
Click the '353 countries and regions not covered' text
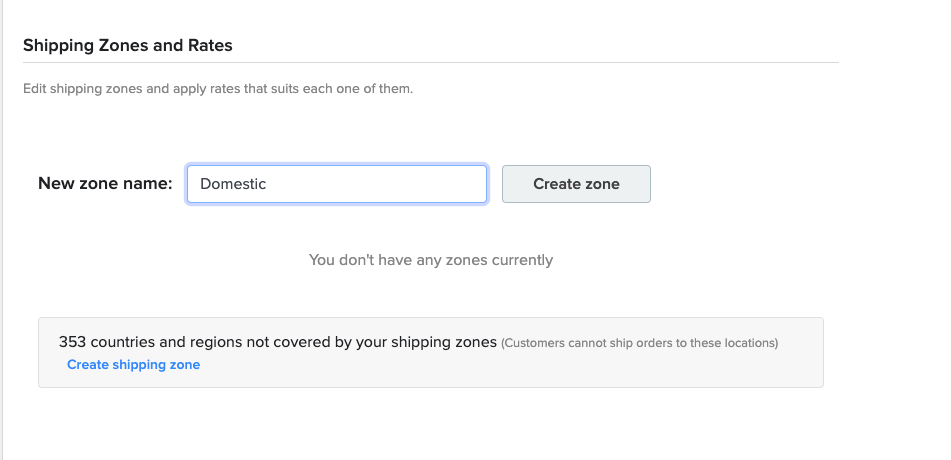pyautogui.click(x=278, y=342)
